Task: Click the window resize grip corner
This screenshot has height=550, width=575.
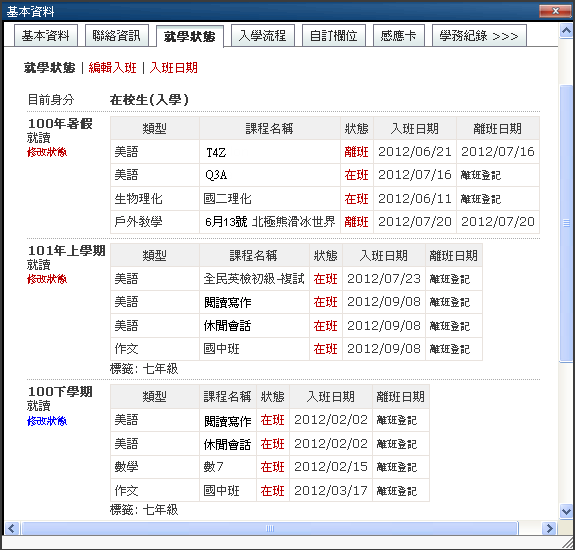Action: coord(567,543)
